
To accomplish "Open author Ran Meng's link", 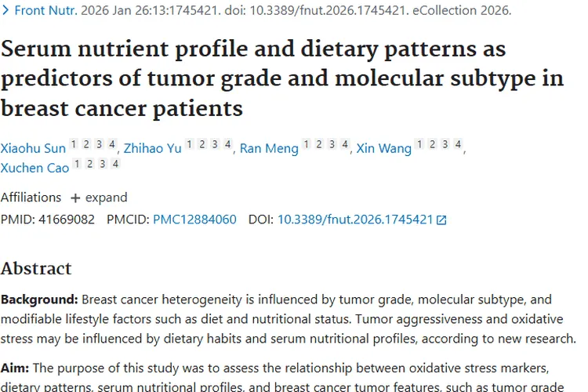I will 269,148.
